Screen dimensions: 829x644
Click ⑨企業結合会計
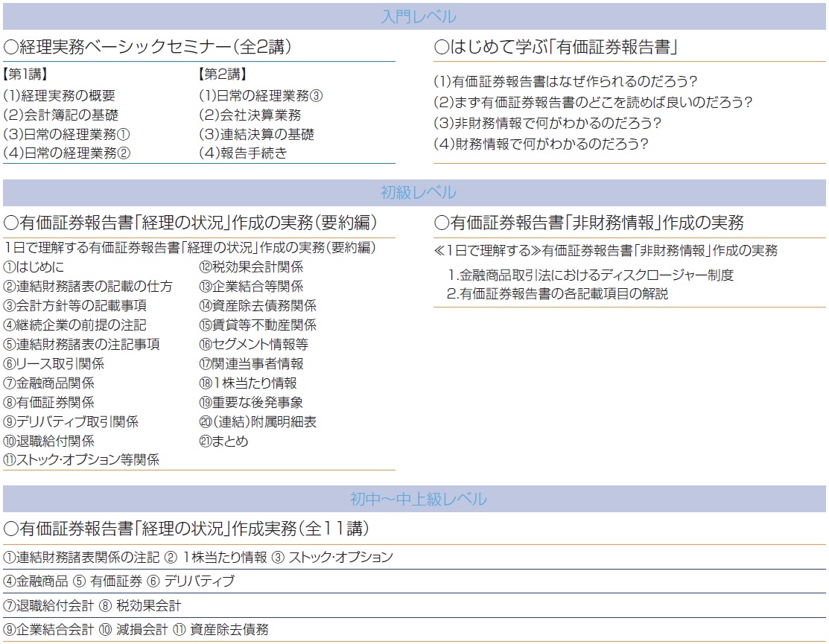click(48, 630)
